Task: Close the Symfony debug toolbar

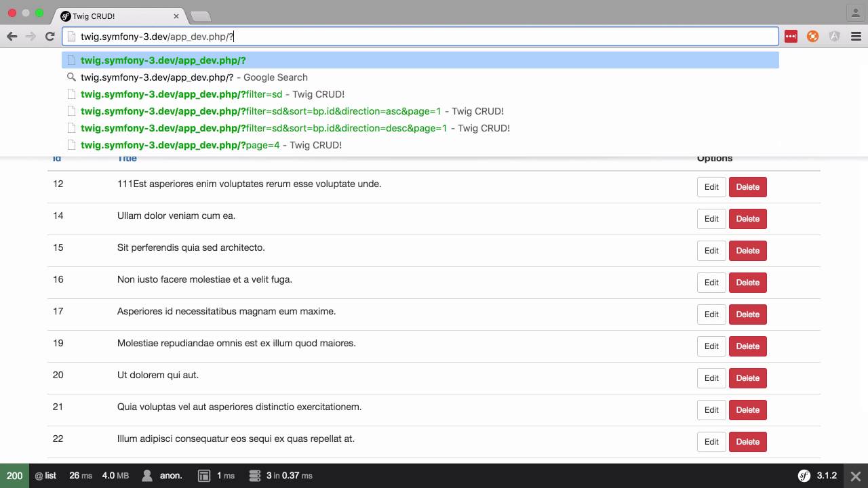Action: click(856, 476)
